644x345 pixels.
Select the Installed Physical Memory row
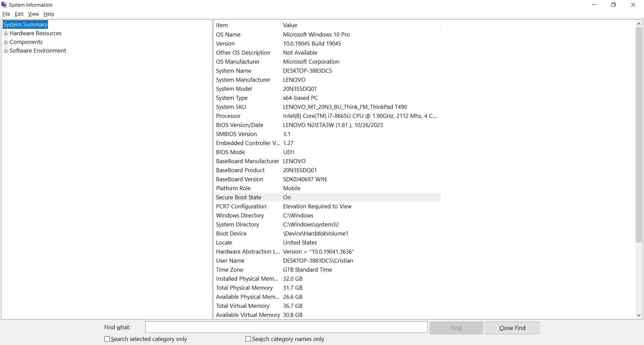(327, 279)
